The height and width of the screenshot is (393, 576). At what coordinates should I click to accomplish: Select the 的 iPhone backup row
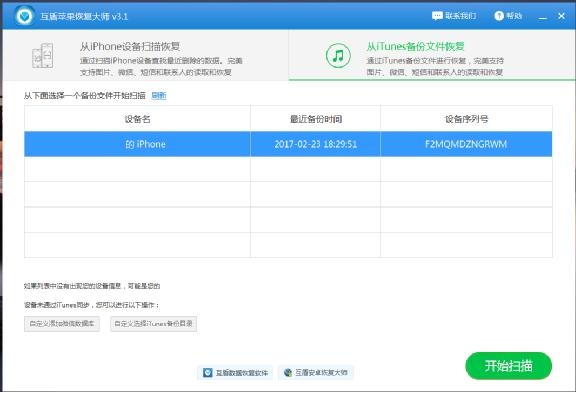click(288, 144)
